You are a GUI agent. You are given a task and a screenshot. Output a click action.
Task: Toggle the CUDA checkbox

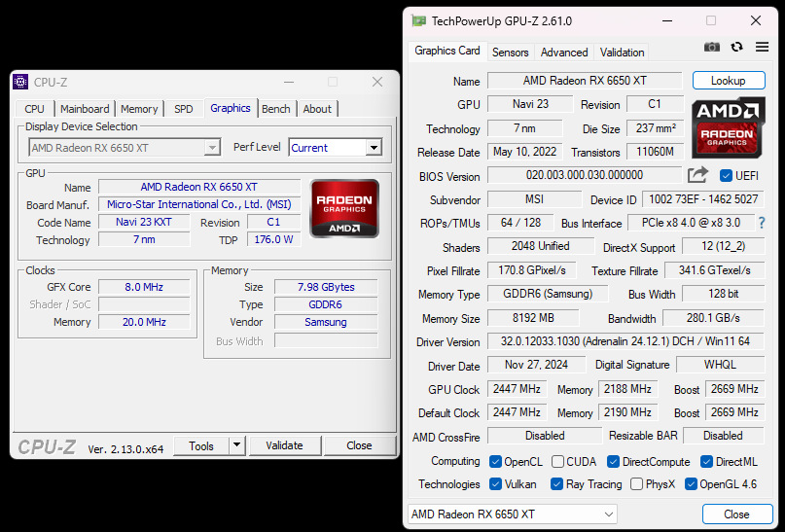557,461
